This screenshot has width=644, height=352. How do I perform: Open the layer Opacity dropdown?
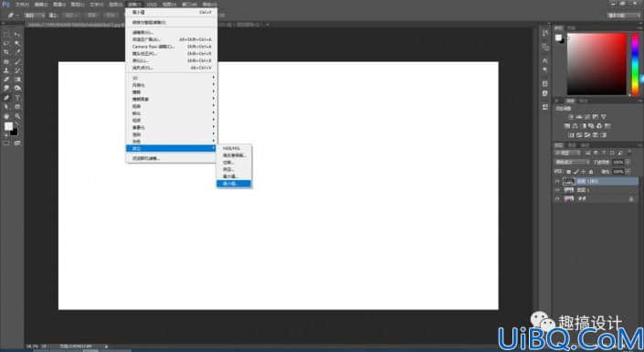(x=628, y=162)
